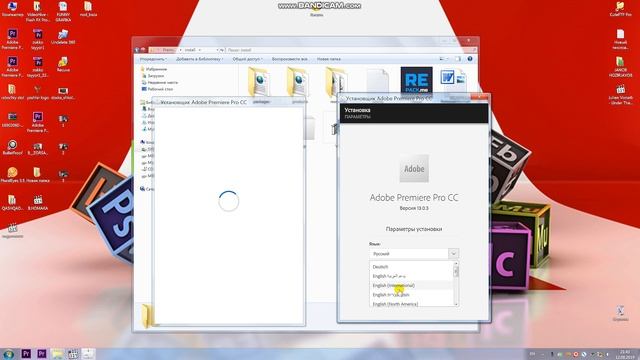This screenshot has width=640, height=360.
Task: Open the Language dropdown showing Русский
Action: (414, 254)
